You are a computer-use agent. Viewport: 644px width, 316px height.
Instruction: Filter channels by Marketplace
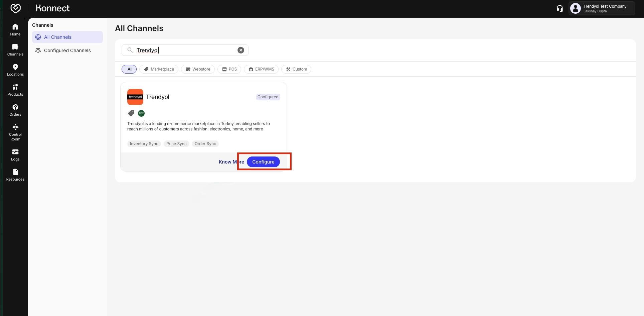[x=159, y=69]
